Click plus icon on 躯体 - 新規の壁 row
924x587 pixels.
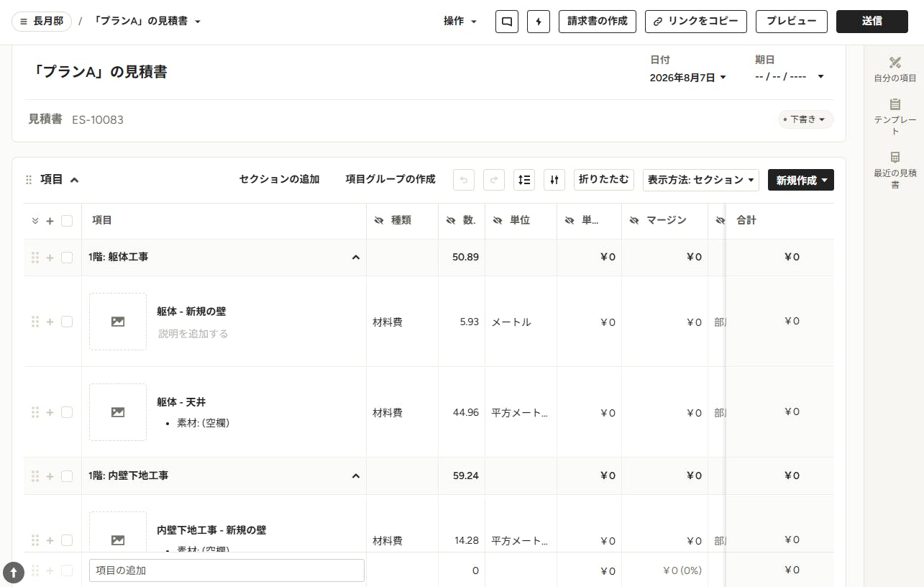coord(50,322)
